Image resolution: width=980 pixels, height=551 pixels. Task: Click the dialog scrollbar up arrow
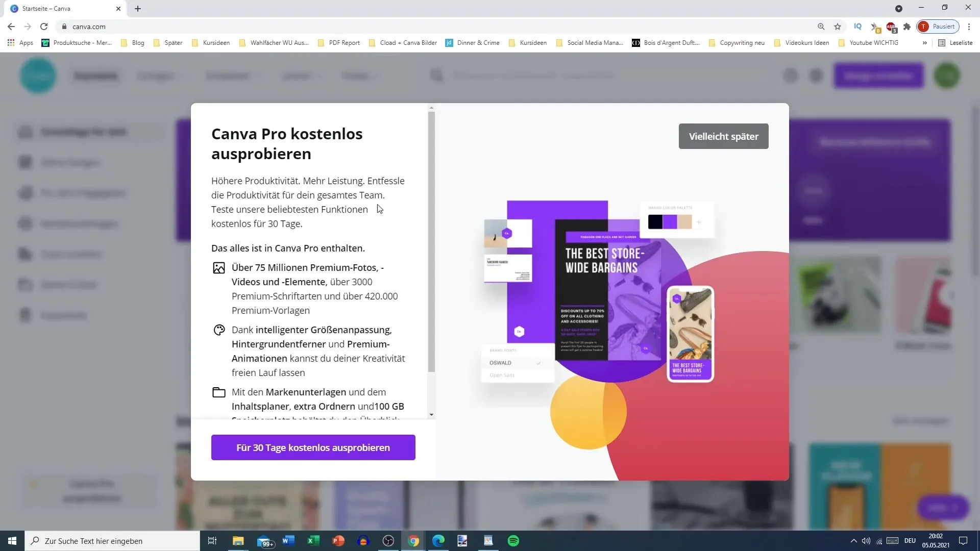pyautogui.click(x=431, y=108)
